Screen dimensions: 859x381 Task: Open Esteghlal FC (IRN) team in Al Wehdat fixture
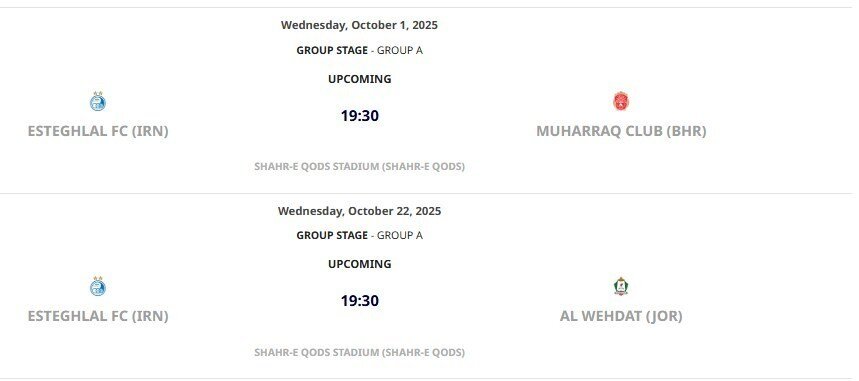pyautogui.click(x=98, y=316)
